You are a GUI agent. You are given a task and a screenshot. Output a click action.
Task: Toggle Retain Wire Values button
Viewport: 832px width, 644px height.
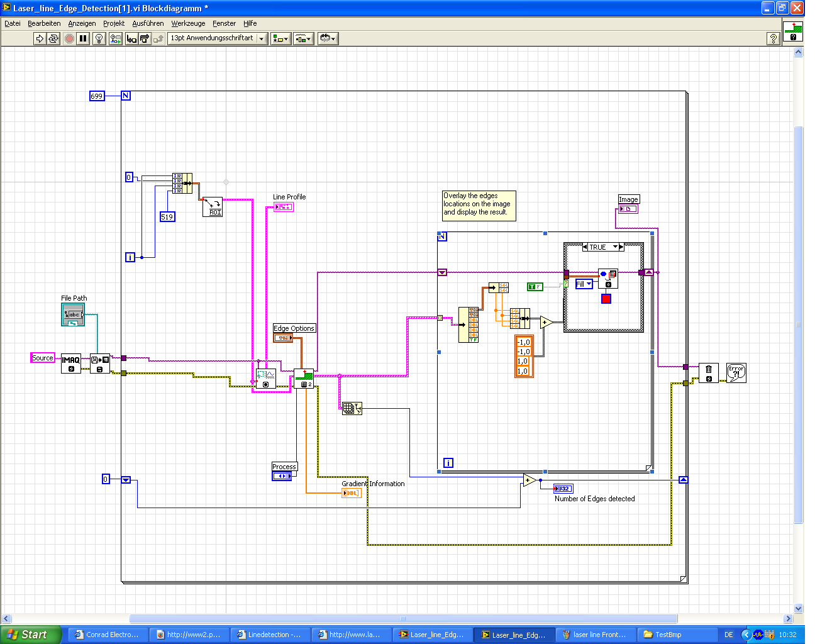click(115, 39)
